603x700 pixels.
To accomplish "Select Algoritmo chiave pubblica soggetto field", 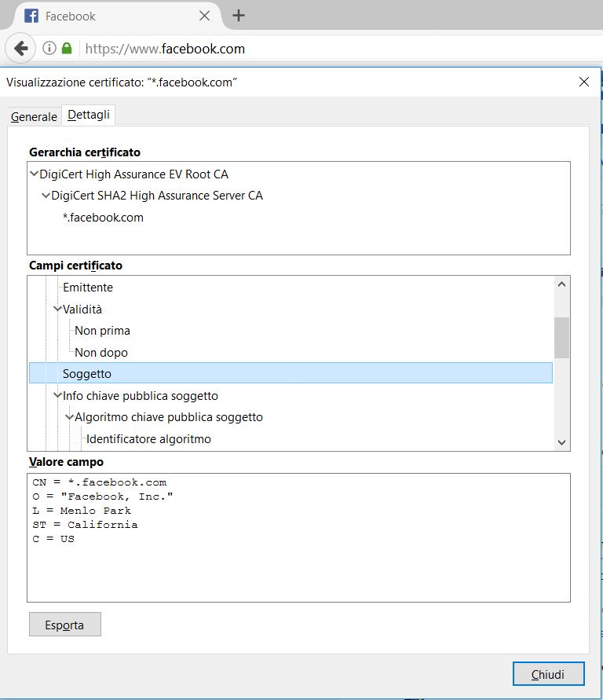I will (169, 417).
